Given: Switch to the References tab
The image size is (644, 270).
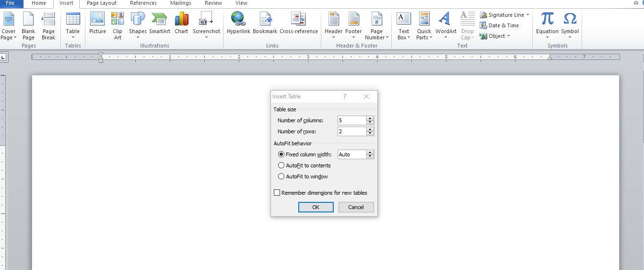Looking at the screenshot, I should click(143, 3).
